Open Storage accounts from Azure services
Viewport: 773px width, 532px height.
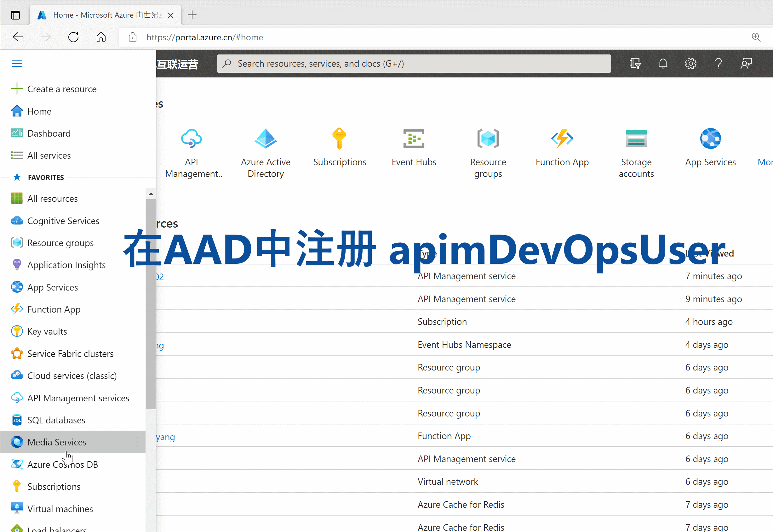coord(636,139)
